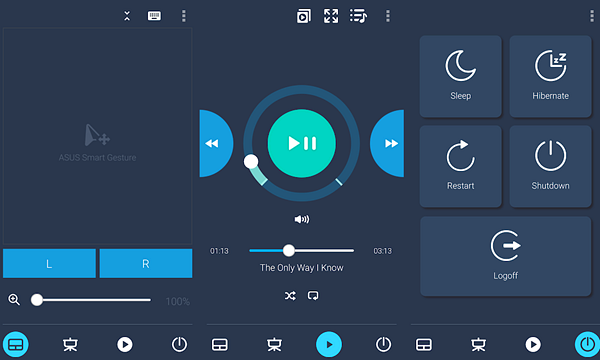Viewport: 600px width, 360px height.
Task: Skip back with the rewind button
Action: click(x=216, y=143)
